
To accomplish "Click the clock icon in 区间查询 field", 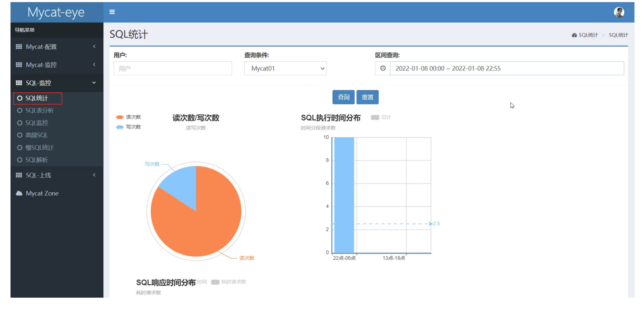I will tap(383, 68).
